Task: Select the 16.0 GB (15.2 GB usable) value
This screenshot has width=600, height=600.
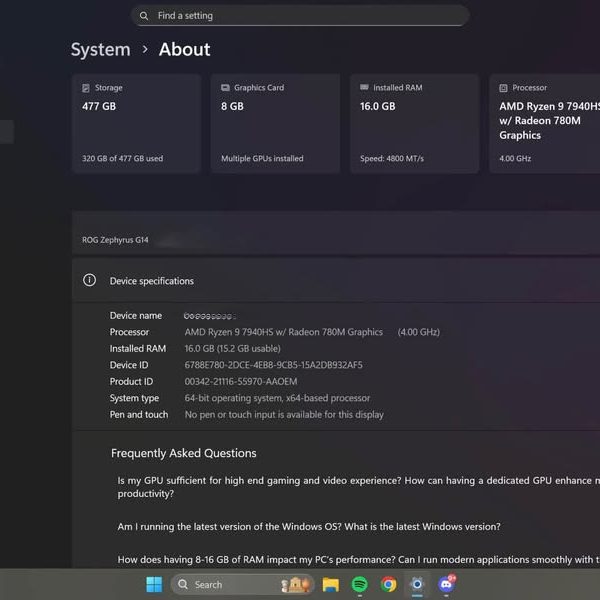Action: coord(233,349)
